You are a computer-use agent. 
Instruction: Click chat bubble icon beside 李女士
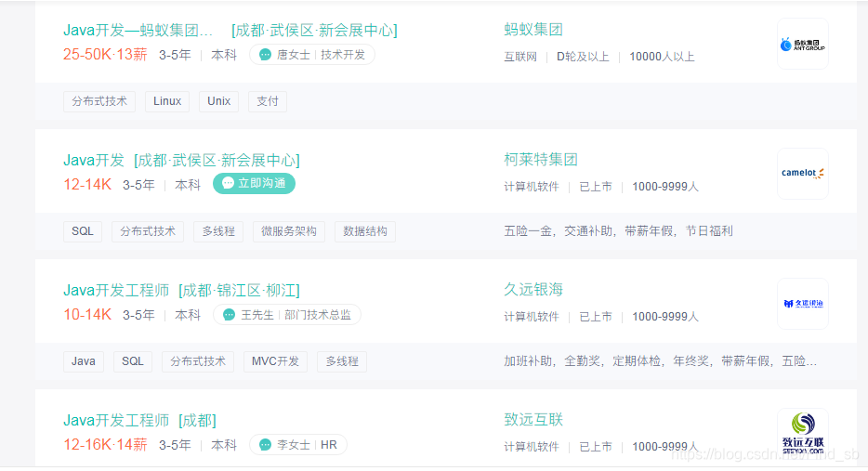click(x=265, y=445)
